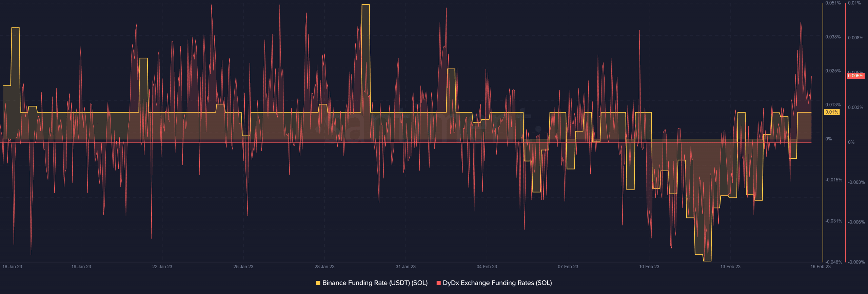
Task: Click the 16 Jan 23 date label
Action: click(12, 267)
